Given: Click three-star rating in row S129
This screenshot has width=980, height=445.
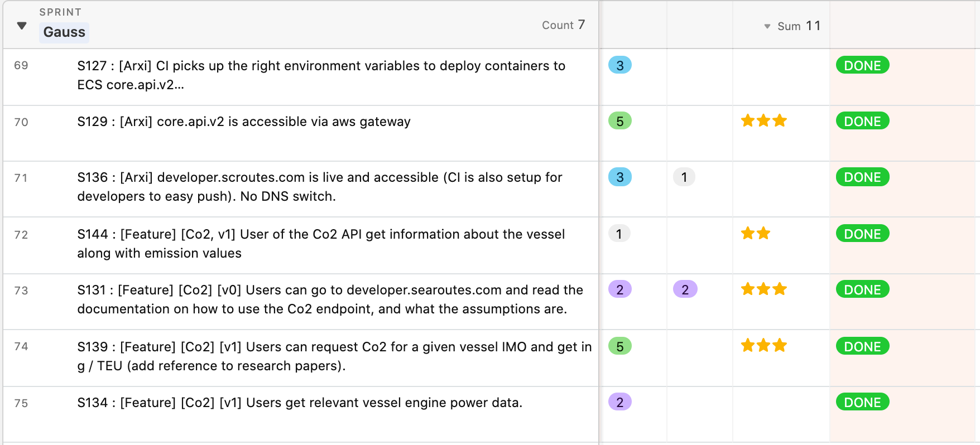Looking at the screenshot, I should pos(764,120).
